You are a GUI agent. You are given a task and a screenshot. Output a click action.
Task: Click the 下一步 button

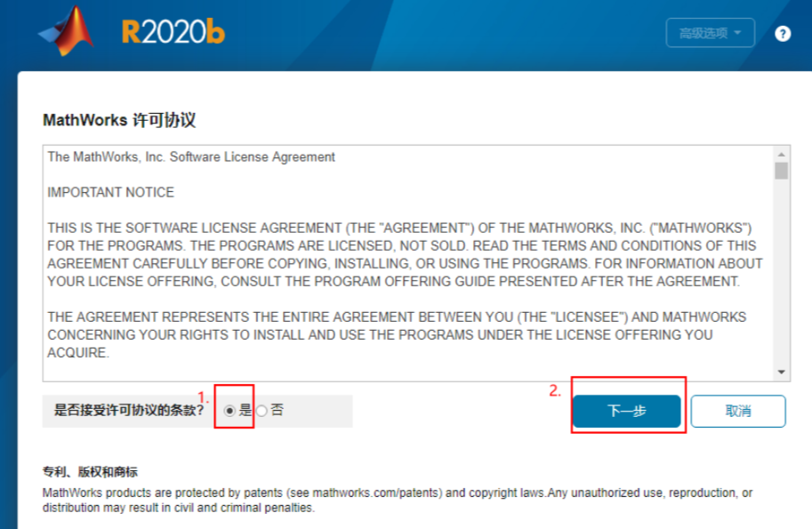(x=626, y=411)
